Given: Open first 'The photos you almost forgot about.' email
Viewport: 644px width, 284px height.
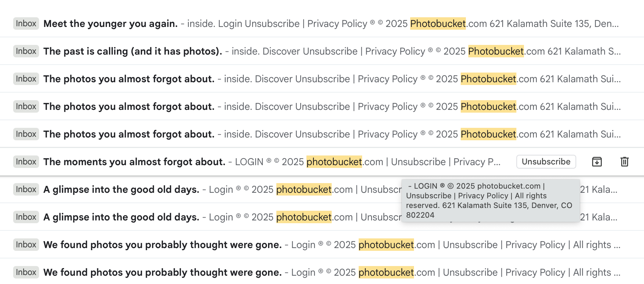Looking at the screenshot, I should click(129, 79).
